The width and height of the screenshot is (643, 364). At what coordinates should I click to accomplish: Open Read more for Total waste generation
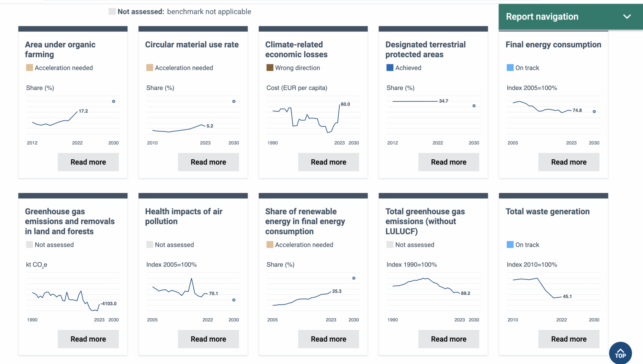(x=568, y=339)
